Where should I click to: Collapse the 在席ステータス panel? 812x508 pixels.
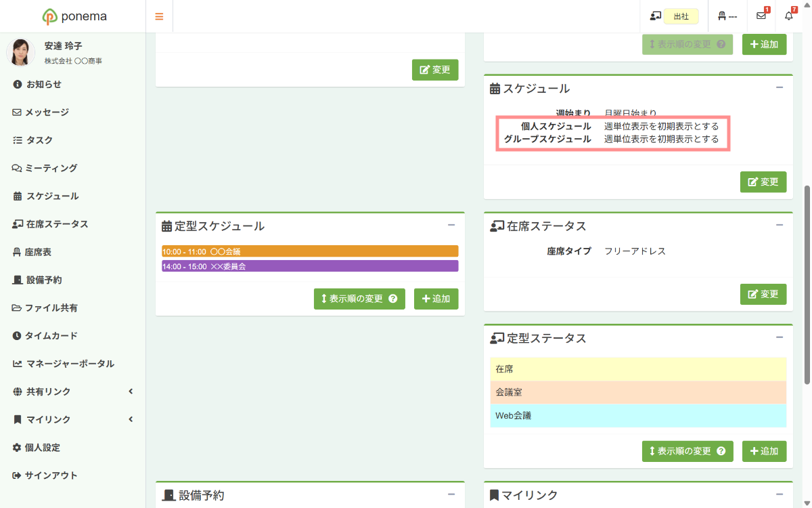[x=780, y=226]
